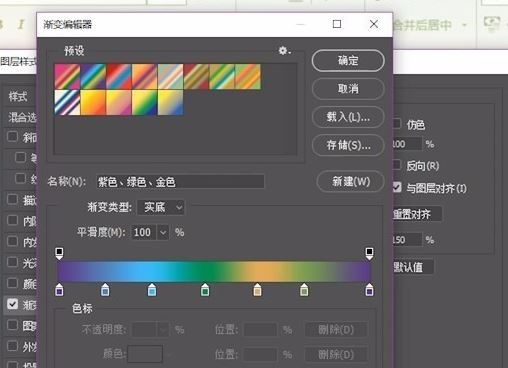Select the left opacity stop above gradient bar
This screenshot has width=508, height=368.
click(59, 253)
